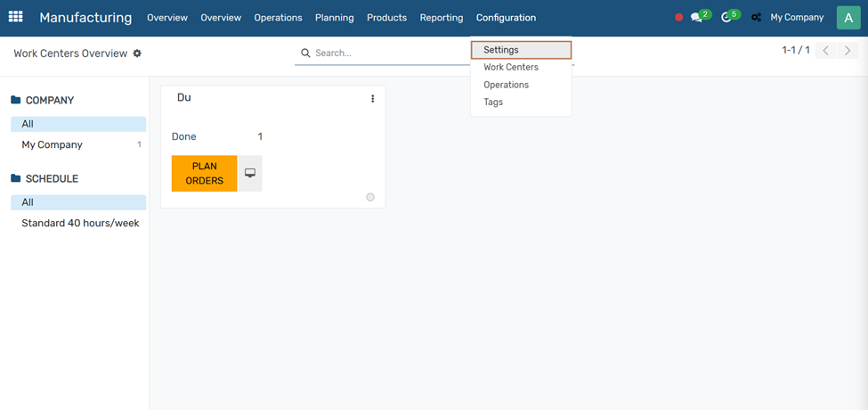This screenshot has height=410, width=868.
Task: Open the activities clock icon
Action: point(726,18)
